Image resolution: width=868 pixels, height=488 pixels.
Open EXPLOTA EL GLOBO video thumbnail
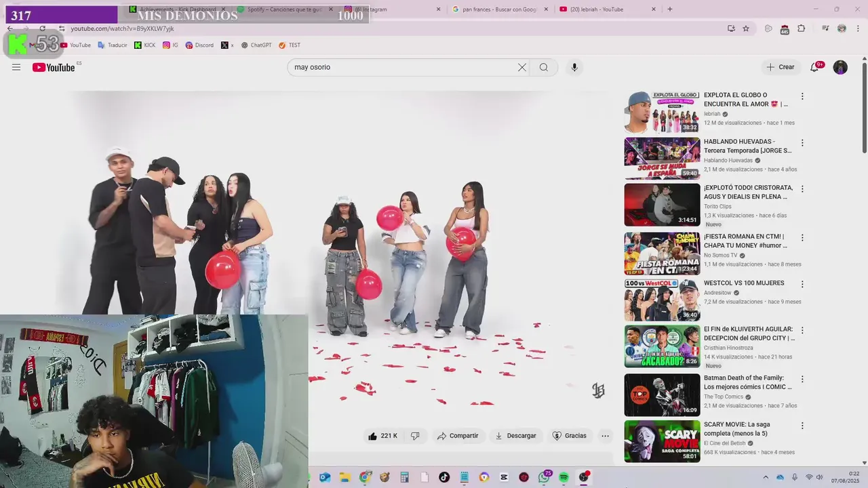pyautogui.click(x=662, y=112)
